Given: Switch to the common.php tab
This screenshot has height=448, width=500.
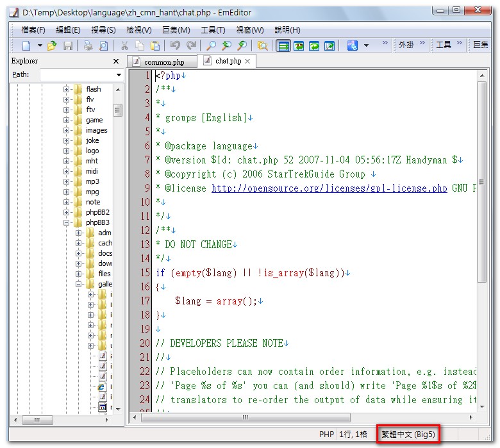Looking at the screenshot, I should point(162,62).
